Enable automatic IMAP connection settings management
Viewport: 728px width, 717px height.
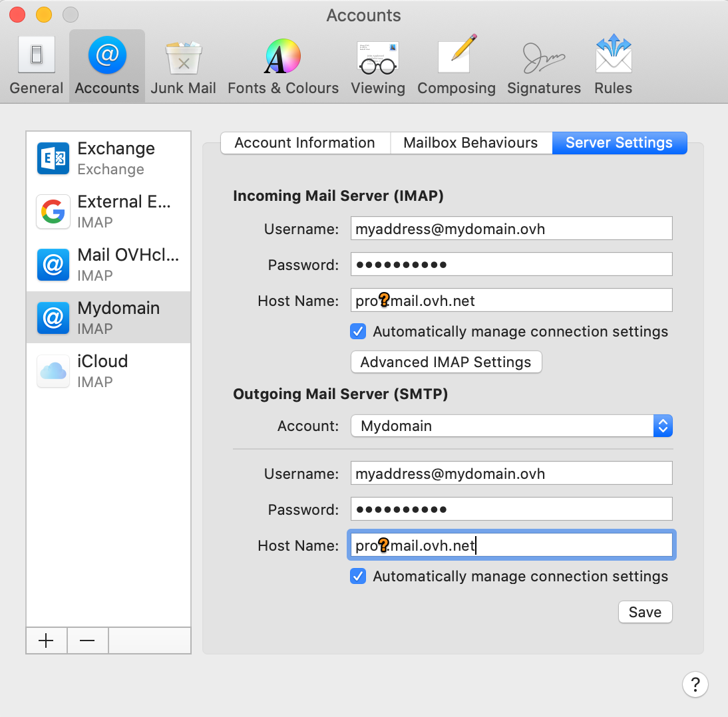point(358,331)
